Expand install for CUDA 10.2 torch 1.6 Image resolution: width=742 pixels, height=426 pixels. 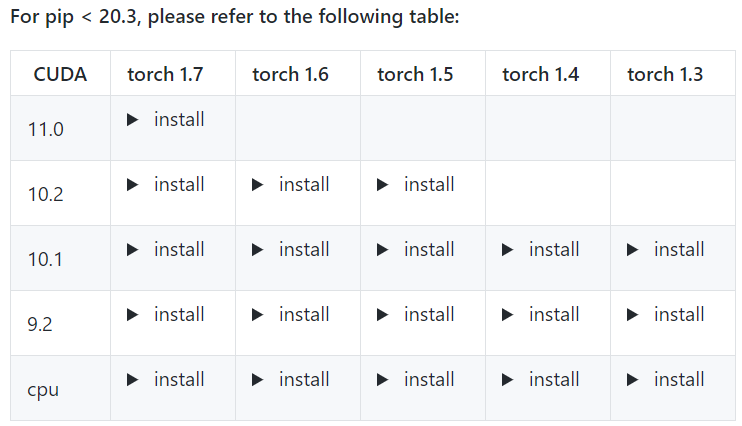pyautogui.click(x=292, y=185)
